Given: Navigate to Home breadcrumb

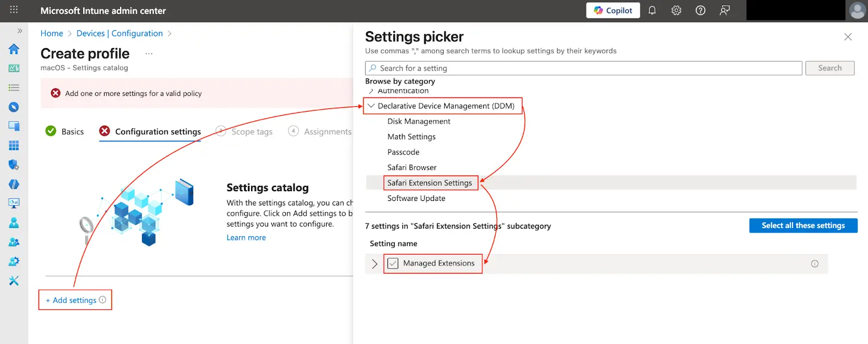Looking at the screenshot, I should tap(52, 34).
